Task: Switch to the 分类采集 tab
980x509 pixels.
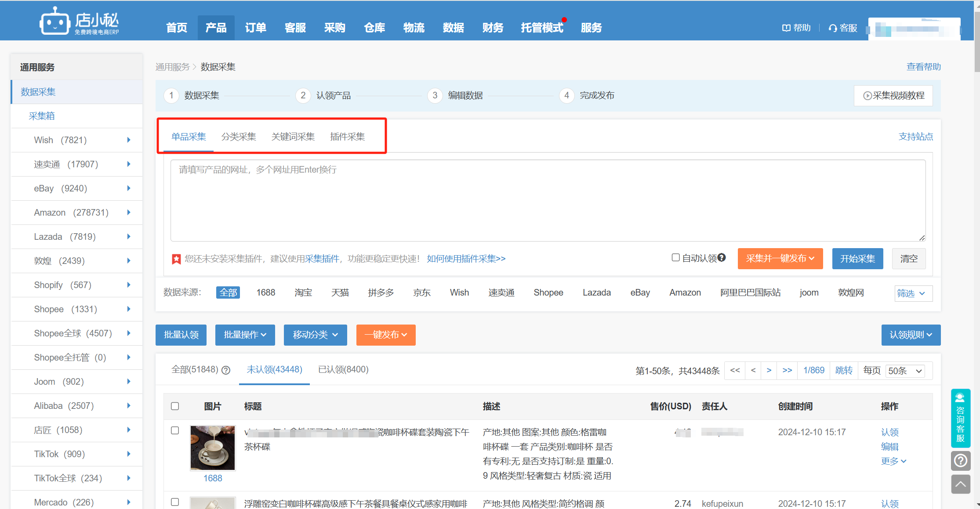Action: 239,137
